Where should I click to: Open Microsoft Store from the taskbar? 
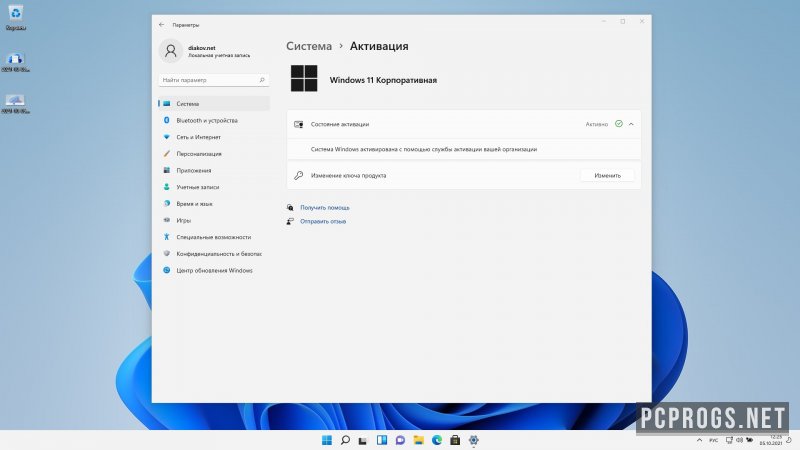pyautogui.click(x=455, y=440)
